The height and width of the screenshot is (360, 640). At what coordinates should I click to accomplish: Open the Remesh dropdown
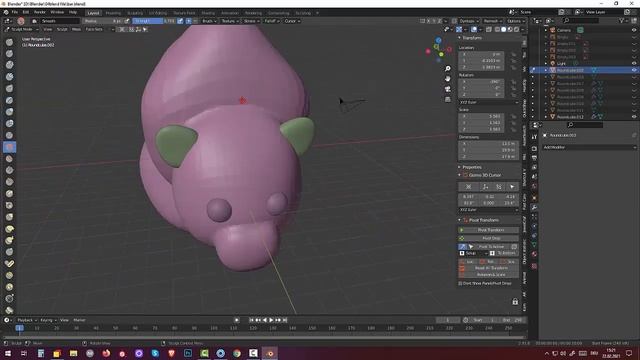pos(493,21)
